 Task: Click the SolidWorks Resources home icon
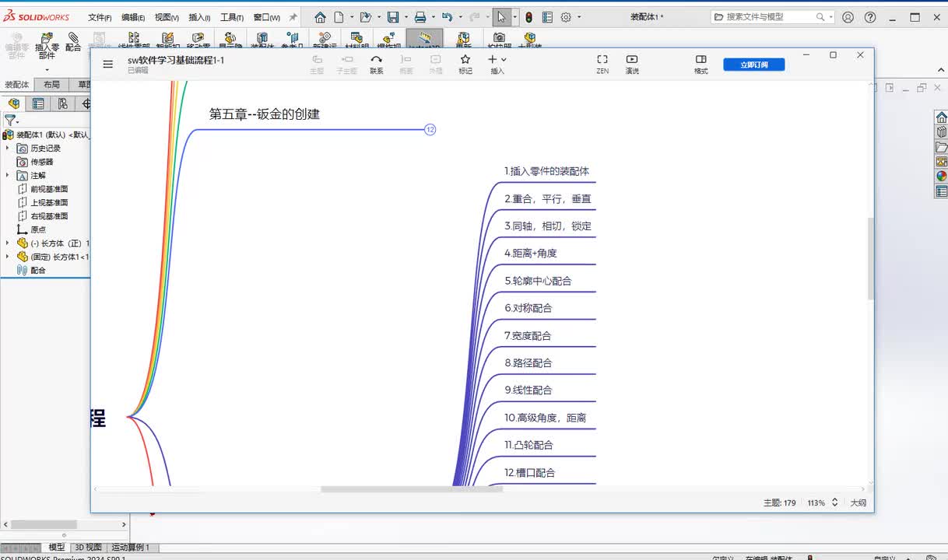coord(942,117)
